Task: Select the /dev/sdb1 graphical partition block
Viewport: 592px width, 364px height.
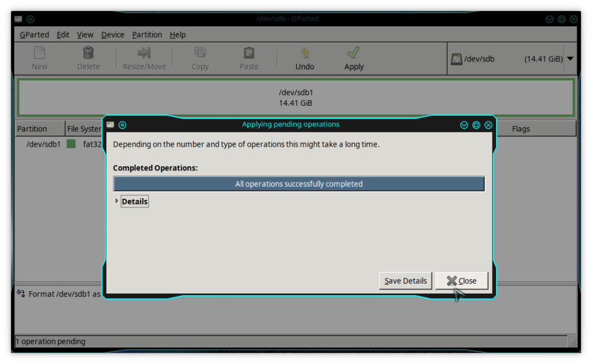Action: click(x=295, y=98)
